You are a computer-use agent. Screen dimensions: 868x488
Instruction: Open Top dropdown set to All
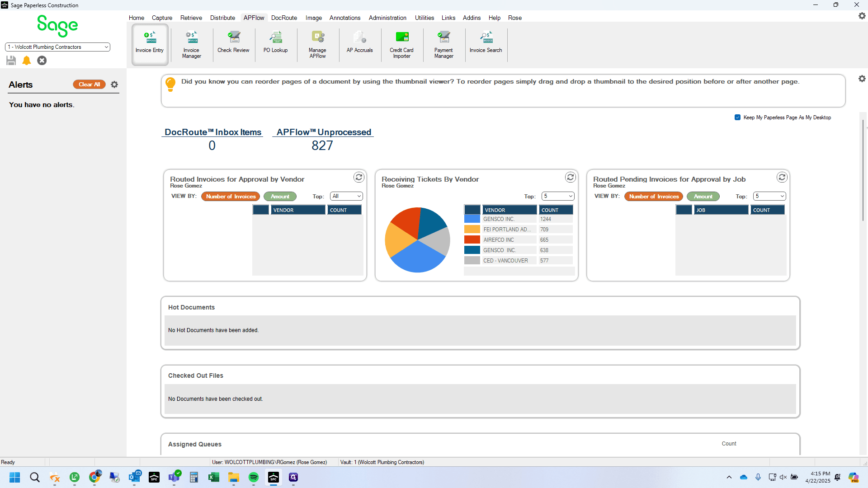(x=346, y=196)
